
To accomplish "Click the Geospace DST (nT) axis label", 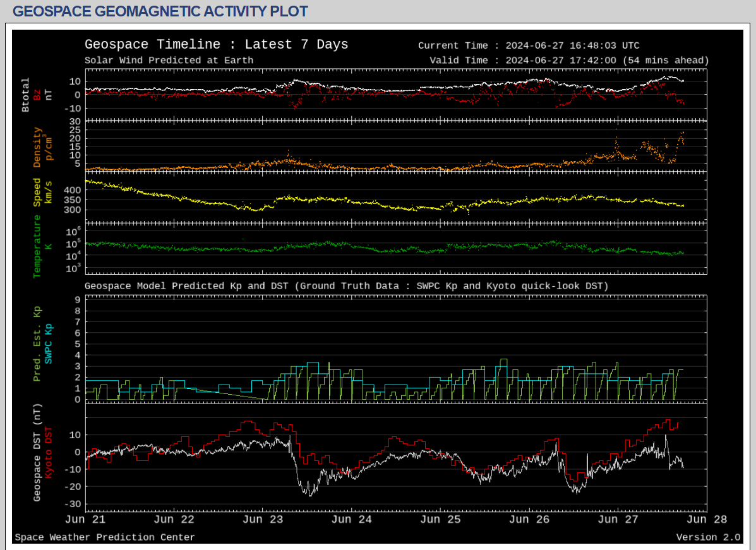I will click(x=37, y=453).
